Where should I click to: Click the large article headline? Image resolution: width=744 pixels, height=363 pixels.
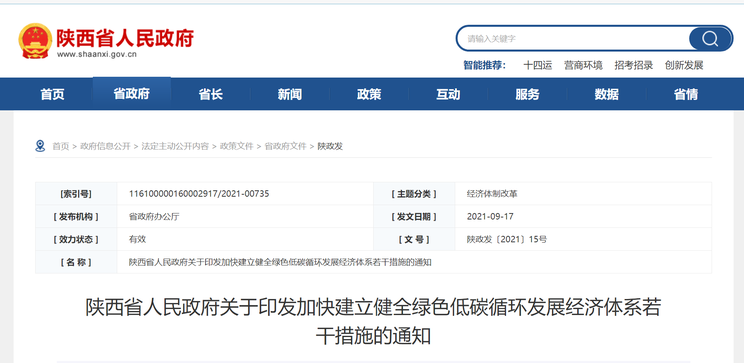coord(373,322)
